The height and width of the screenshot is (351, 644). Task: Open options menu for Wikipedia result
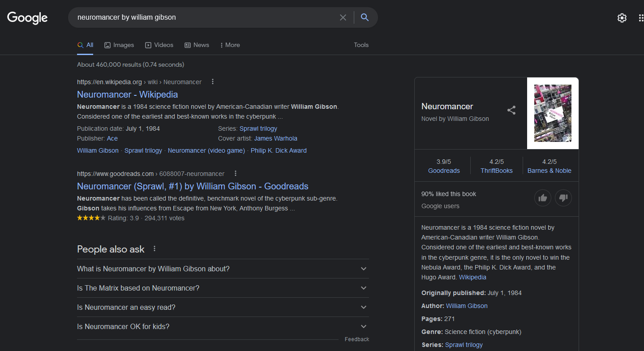click(x=213, y=81)
